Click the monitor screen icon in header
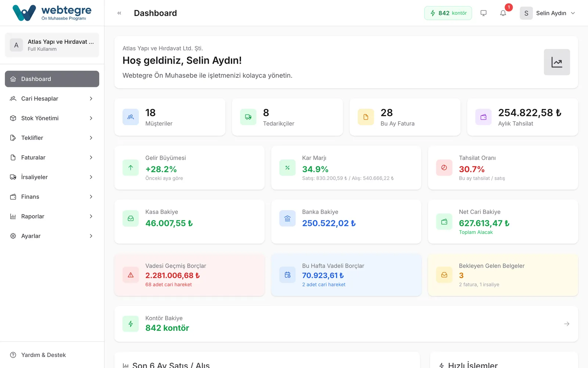The height and width of the screenshot is (368, 588). point(484,13)
